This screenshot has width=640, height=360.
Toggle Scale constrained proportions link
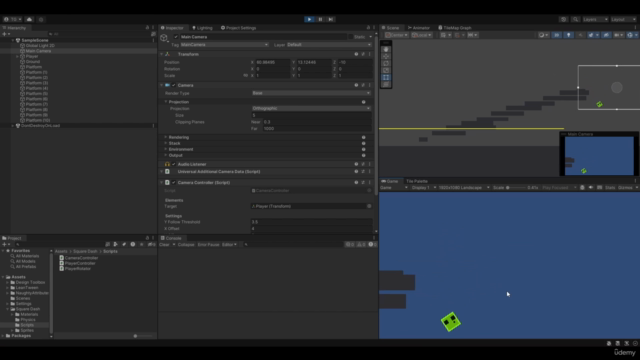pyautogui.click(x=246, y=76)
